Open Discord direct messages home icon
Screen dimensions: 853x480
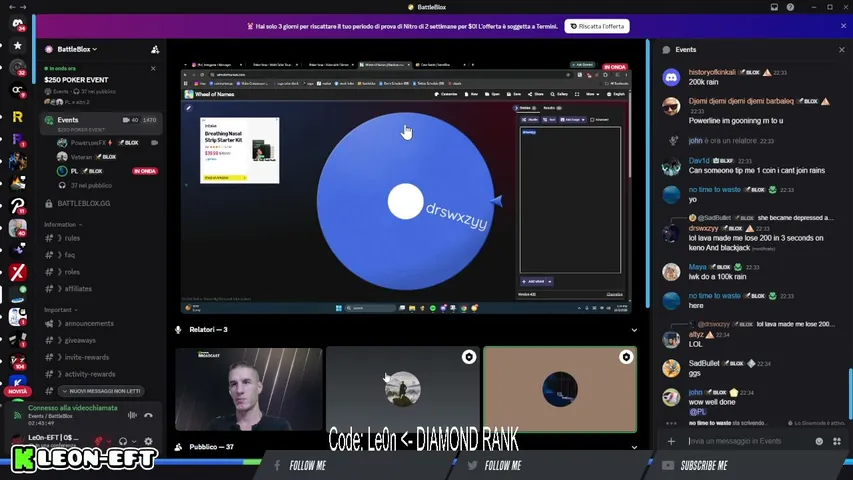click(x=17, y=23)
